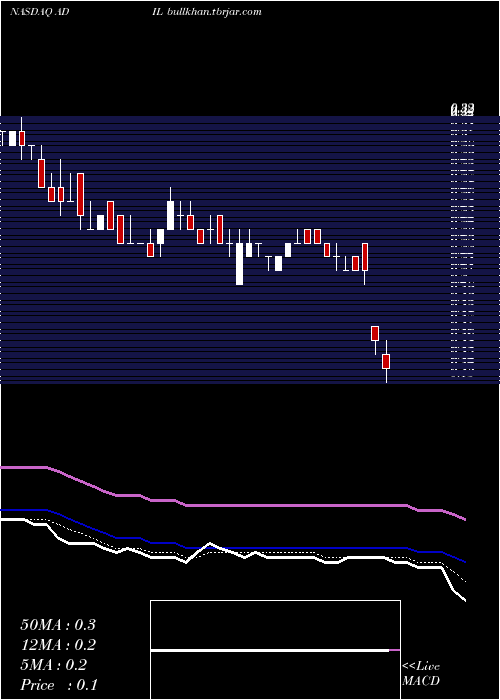500x700 pixels.
Task: Click the 'bullkhan.tbrjar.com' header text
Action: (214, 12)
